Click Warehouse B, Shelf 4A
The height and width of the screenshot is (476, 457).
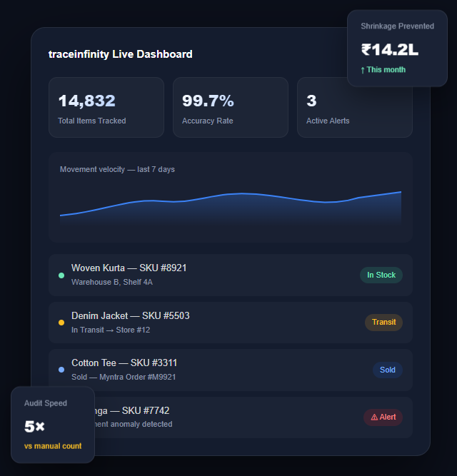tap(112, 282)
